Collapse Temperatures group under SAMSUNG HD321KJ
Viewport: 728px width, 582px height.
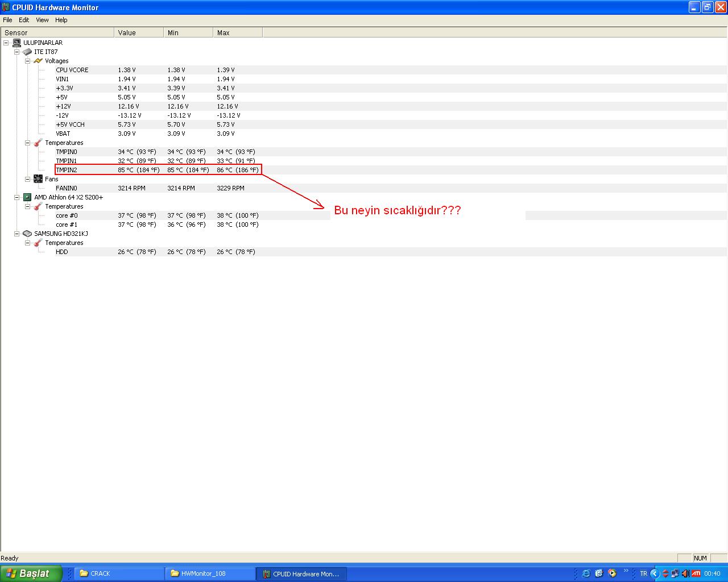27,243
